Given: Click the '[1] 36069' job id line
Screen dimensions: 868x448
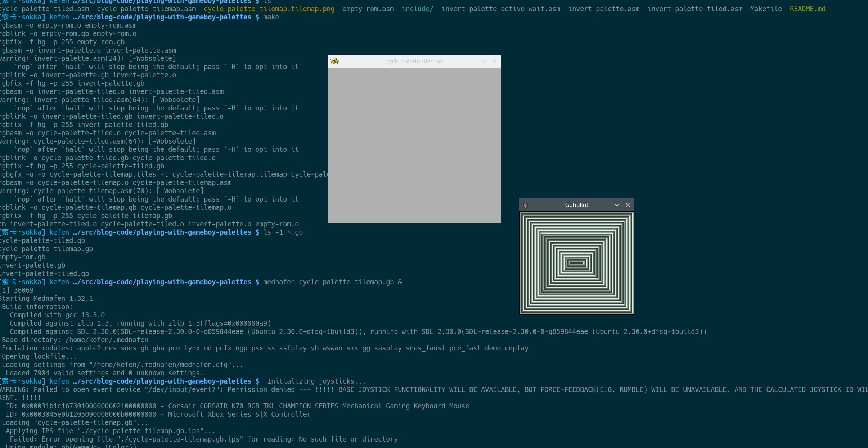Looking at the screenshot, I should 17,290.
